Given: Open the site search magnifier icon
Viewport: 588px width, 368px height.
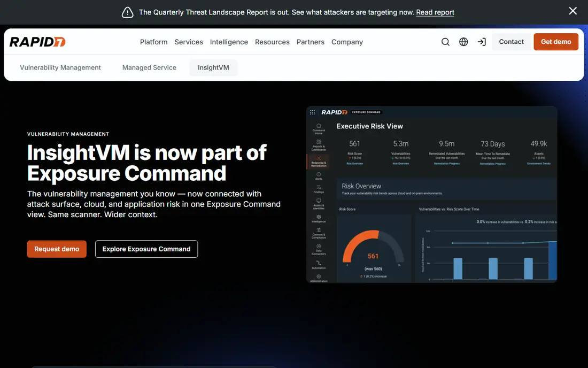Looking at the screenshot, I should point(445,42).
